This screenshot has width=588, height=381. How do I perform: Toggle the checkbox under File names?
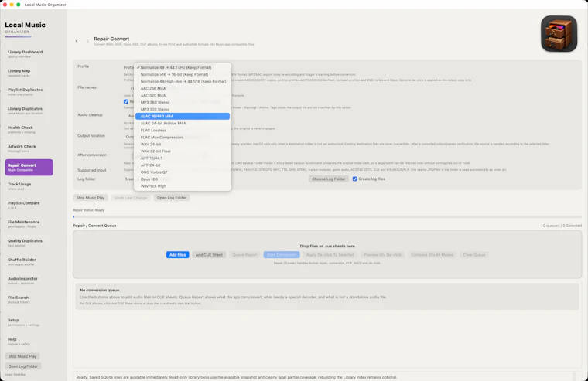click(126, 101)
